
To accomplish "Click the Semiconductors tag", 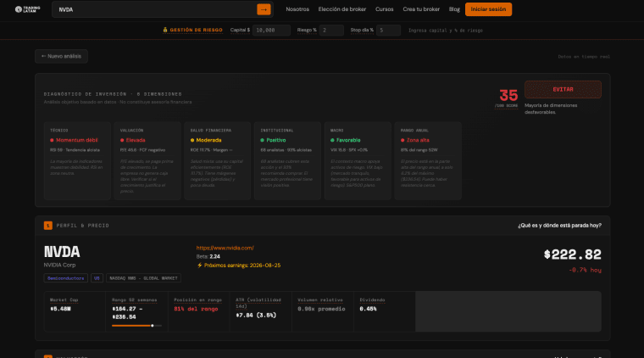I will tap(66, 278).
